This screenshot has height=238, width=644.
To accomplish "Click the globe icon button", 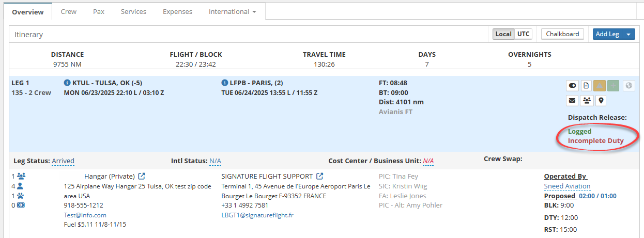I will coord(628,86).
